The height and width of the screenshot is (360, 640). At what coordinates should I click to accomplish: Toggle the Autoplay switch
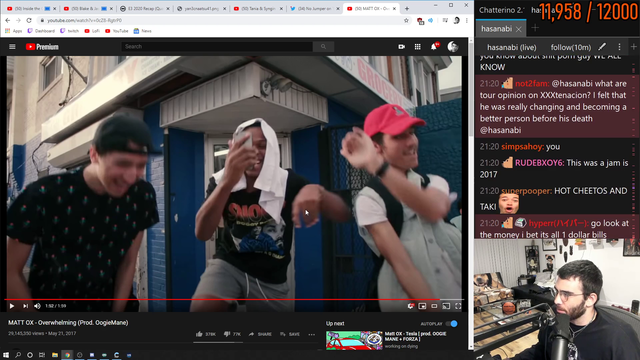[x=451, y=324]
